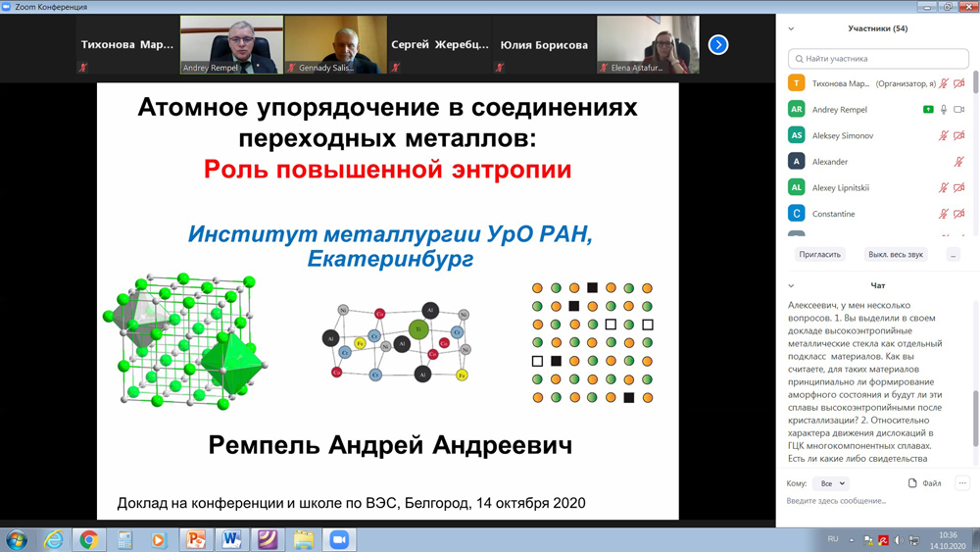The image size is (980, 552).
Task: Click the Выкл. весь звук button
Action: click(x=895, y=255)
